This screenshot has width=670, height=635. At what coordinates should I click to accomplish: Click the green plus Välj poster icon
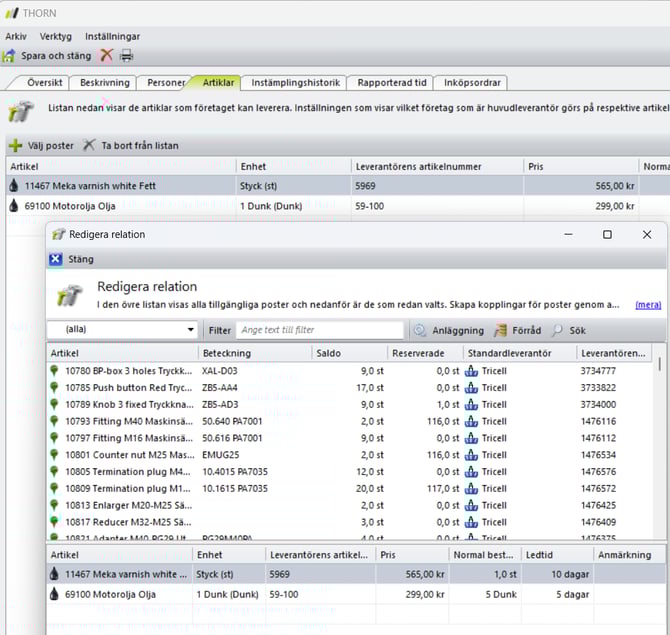click(x=15, y=146)
